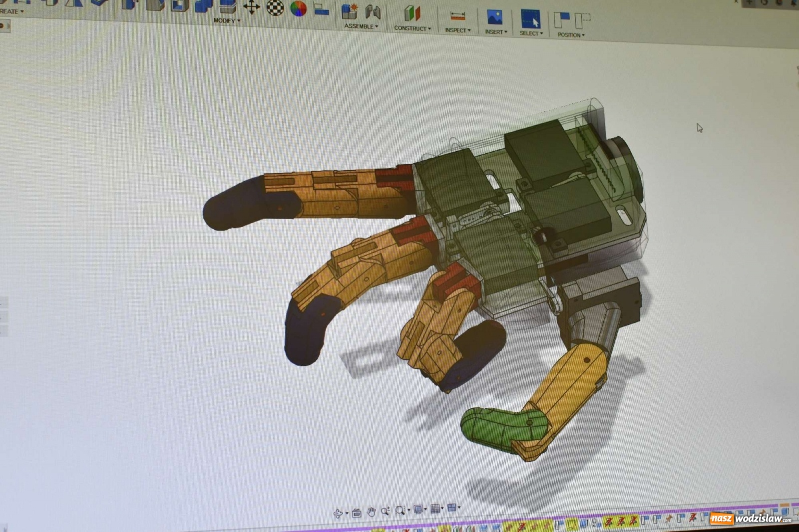Select the Physical Material checkered sphere icon
Screen dimensions: 799x532
click(x=275, y=7)
